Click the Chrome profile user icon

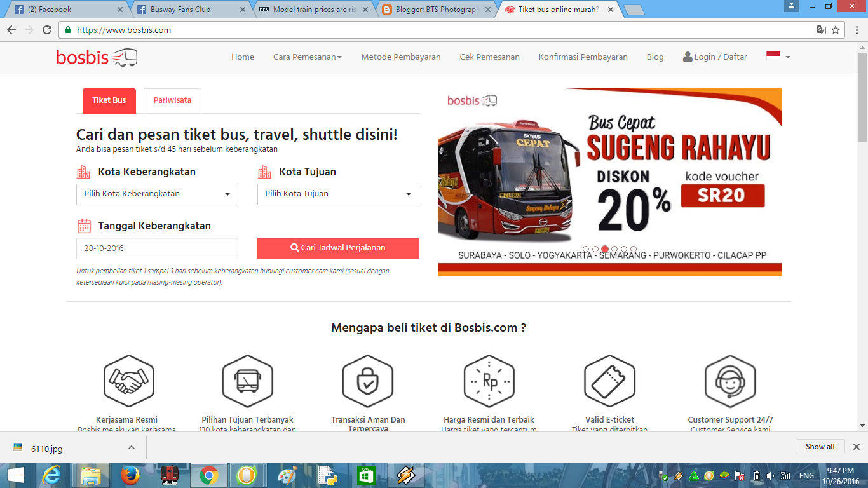791,6
